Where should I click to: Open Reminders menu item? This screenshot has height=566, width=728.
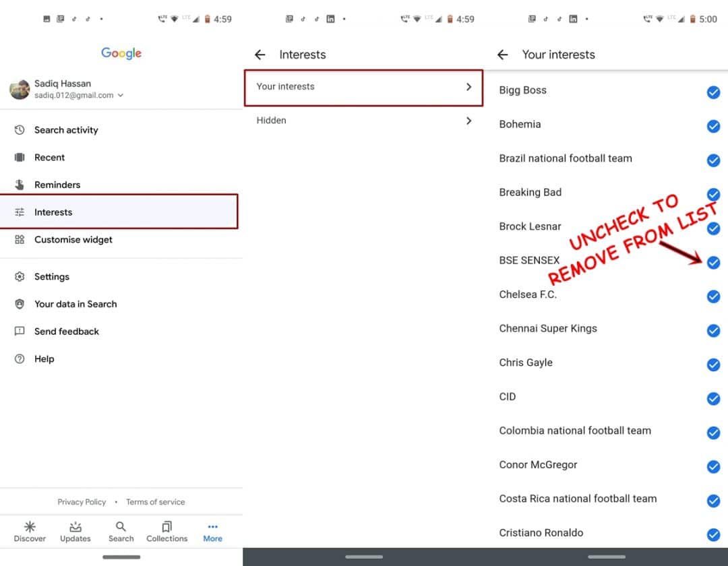[121, 185]
